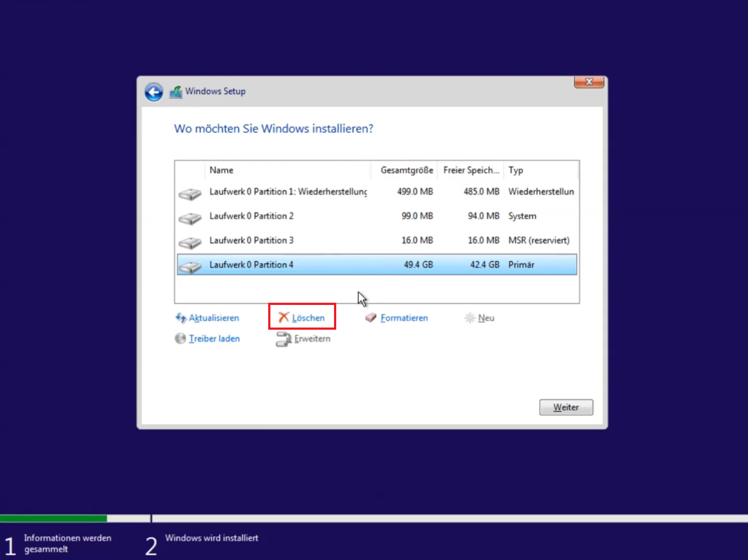Click the 94.0 MB free space value
Viewport: 748px width, 560px height.
coord(483,216)
